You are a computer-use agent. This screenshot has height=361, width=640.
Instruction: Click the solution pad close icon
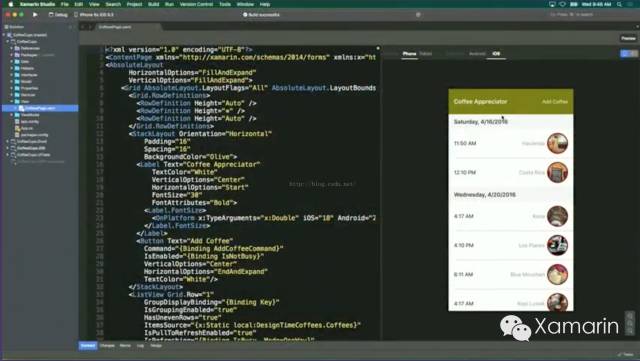tap(75, 27)
